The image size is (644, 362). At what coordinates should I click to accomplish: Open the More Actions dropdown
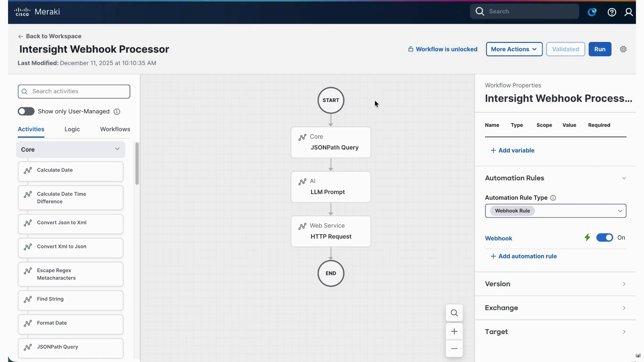pos(514,49)
